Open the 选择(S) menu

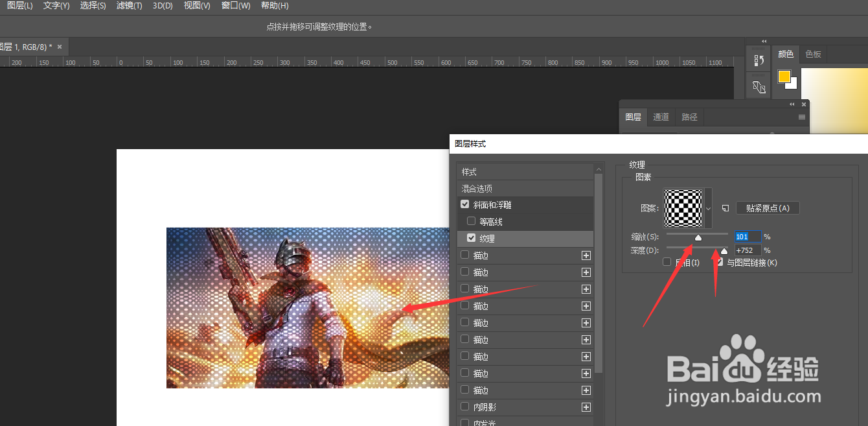(x=93, y=6)
